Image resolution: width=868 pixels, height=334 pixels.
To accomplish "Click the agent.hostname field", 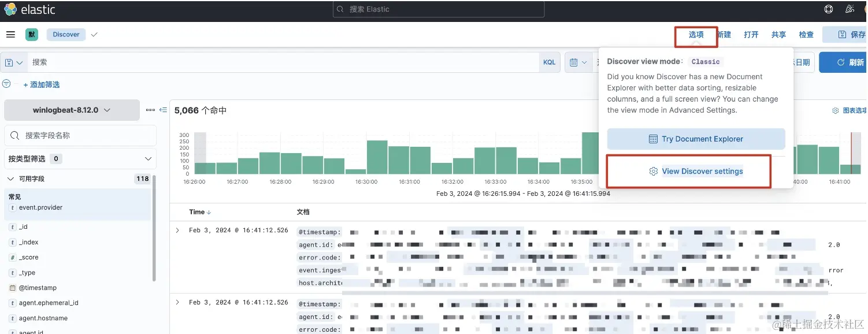I will pyautogui.click(x=43, y=318).
